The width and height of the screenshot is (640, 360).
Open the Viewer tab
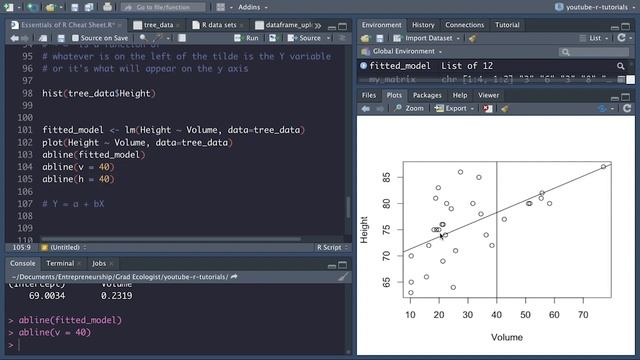tap(488, 95)
